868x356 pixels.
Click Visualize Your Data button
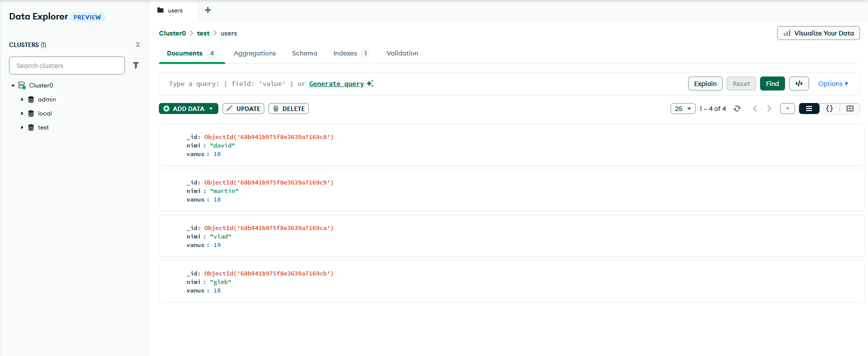[819, 33]
